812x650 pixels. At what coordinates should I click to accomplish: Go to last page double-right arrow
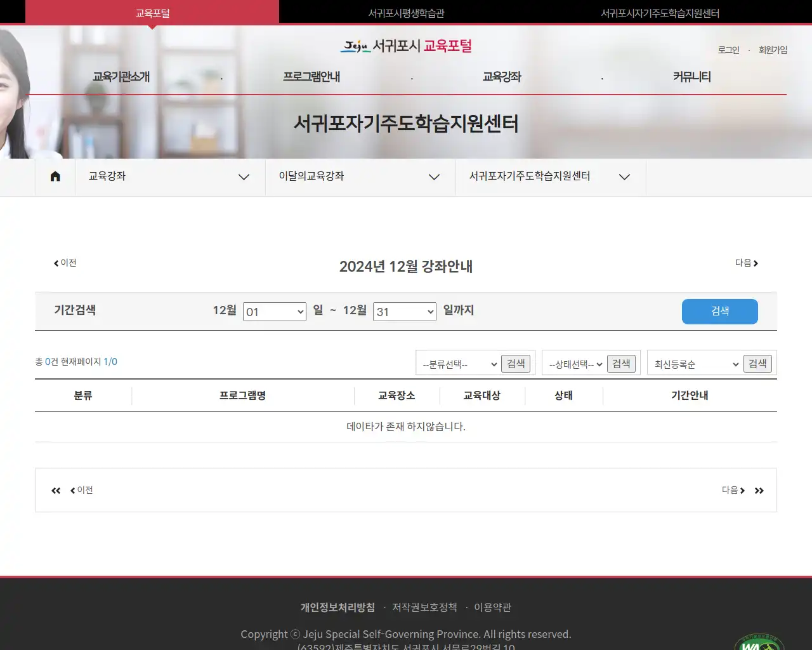click(759, 490)
